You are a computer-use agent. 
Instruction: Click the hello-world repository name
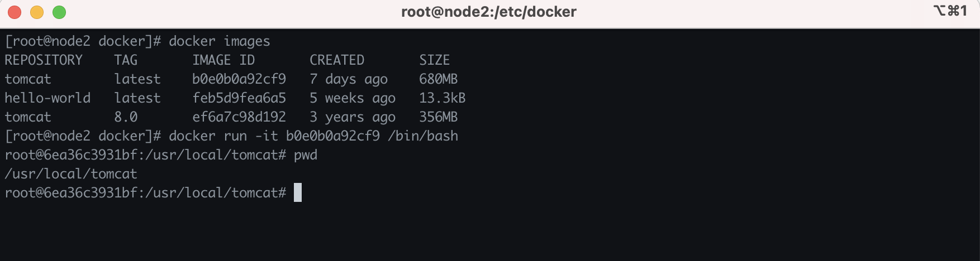coord(47,98)
